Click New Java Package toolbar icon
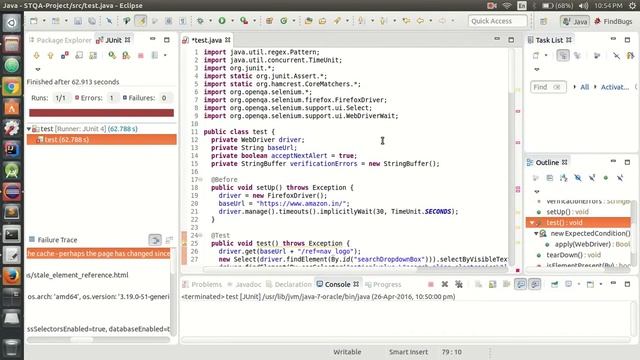 point(269,21)
